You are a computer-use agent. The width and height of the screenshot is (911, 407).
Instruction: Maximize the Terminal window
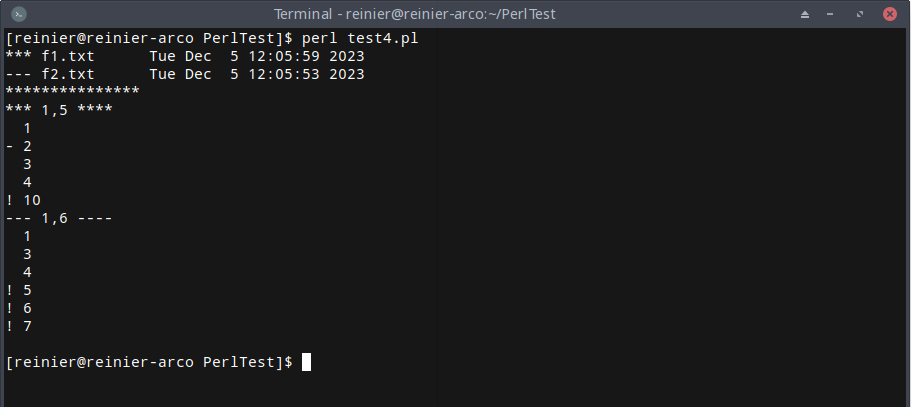[x=859, y=14]
